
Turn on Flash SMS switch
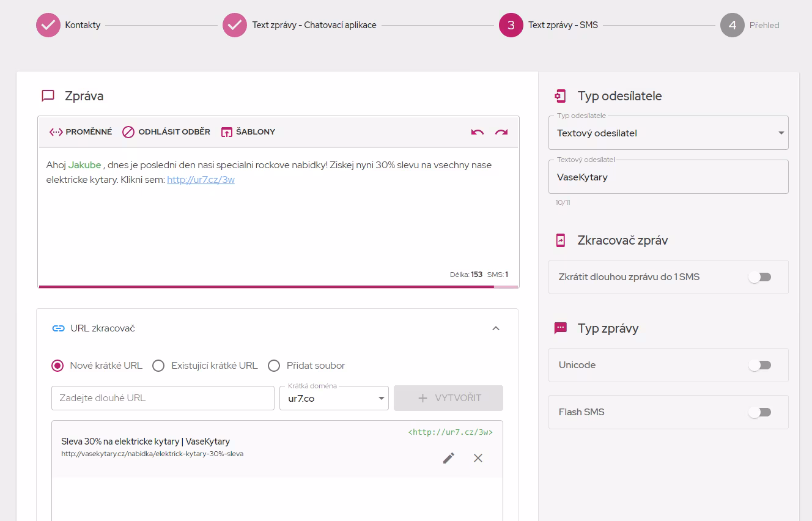[760, 412]
